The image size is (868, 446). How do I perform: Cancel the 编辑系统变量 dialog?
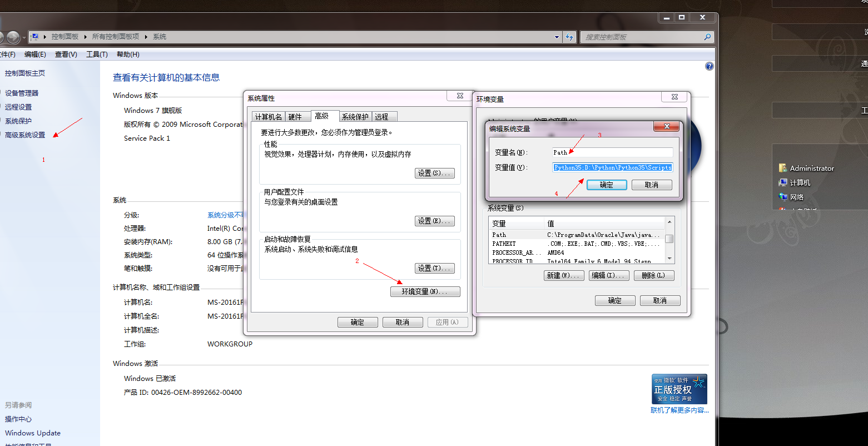coord(652,185)
